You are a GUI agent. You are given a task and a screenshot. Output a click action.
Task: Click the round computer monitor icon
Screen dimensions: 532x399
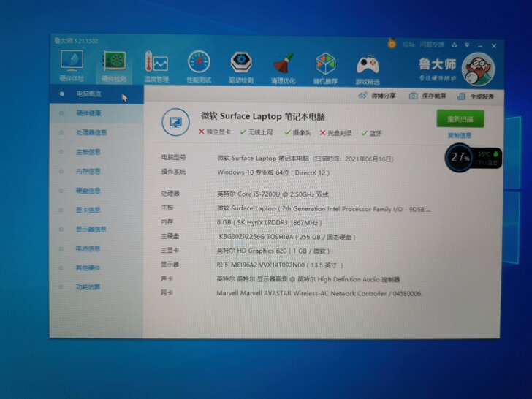click(x=175, y=122)
